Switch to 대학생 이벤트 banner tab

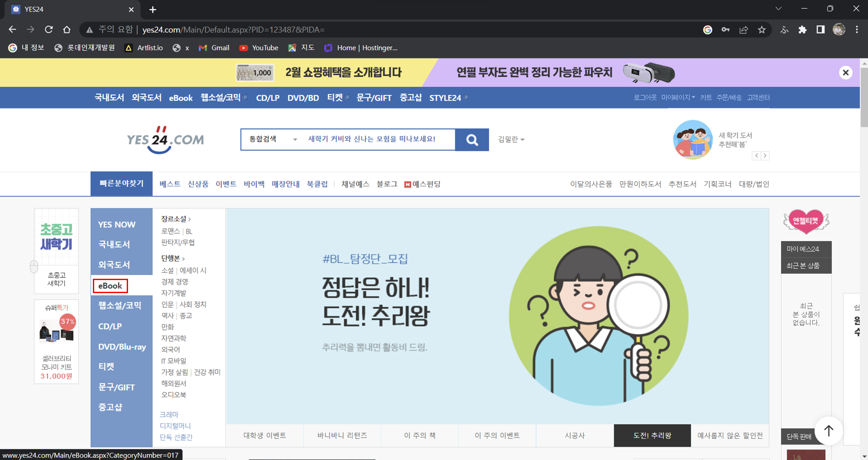265,435
